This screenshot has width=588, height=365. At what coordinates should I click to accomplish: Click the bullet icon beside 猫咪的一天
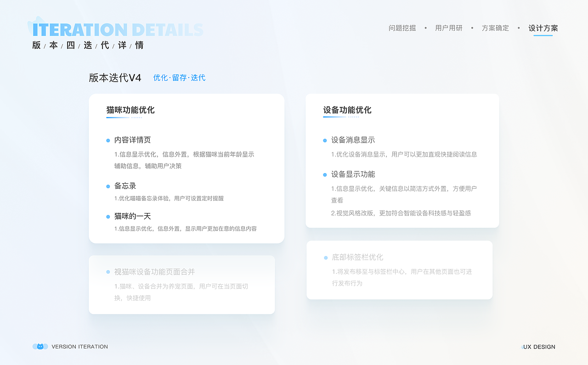[x=108, y=216]
